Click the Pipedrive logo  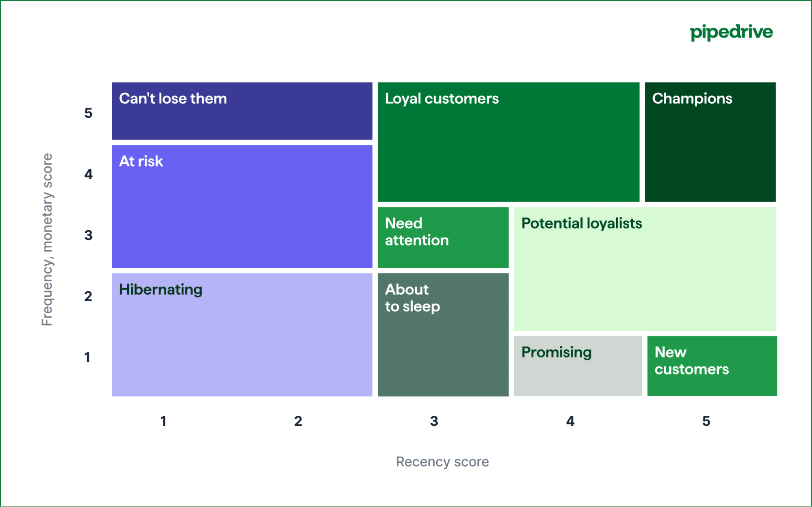coord(731,32)
